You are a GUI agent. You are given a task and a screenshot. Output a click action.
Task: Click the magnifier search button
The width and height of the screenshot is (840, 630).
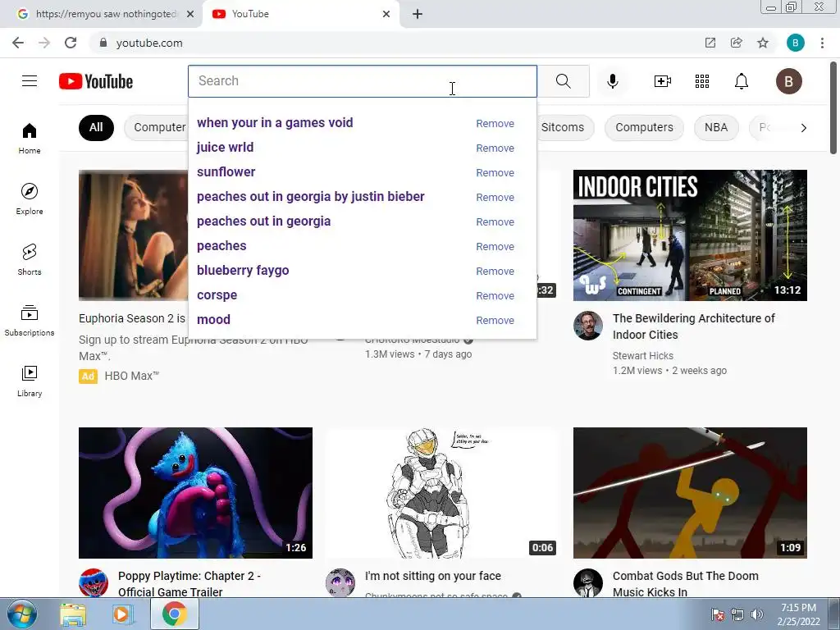[563, 81]
